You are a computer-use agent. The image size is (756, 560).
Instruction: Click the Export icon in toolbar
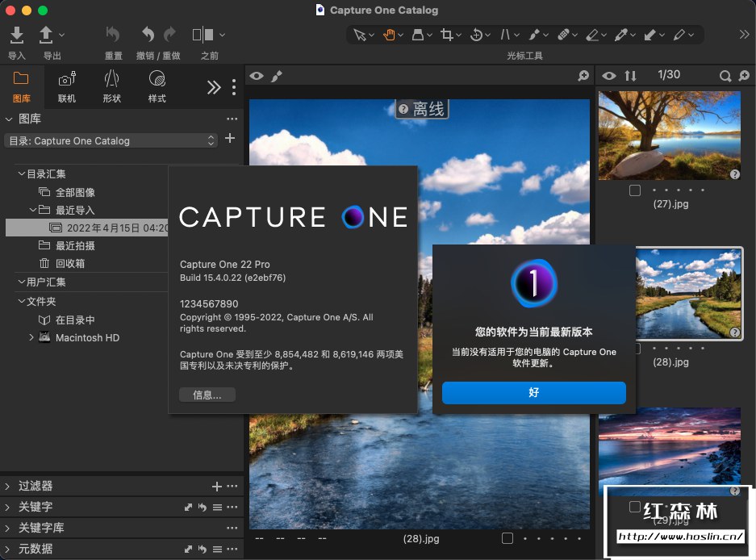click(47, 35)
